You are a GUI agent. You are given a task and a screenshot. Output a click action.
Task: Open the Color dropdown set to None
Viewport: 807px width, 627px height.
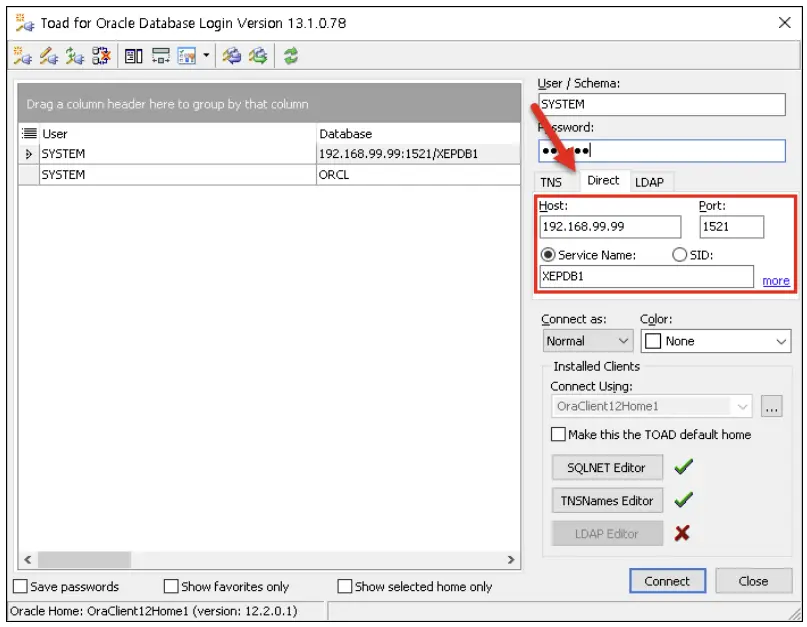[x=716, y=341]
